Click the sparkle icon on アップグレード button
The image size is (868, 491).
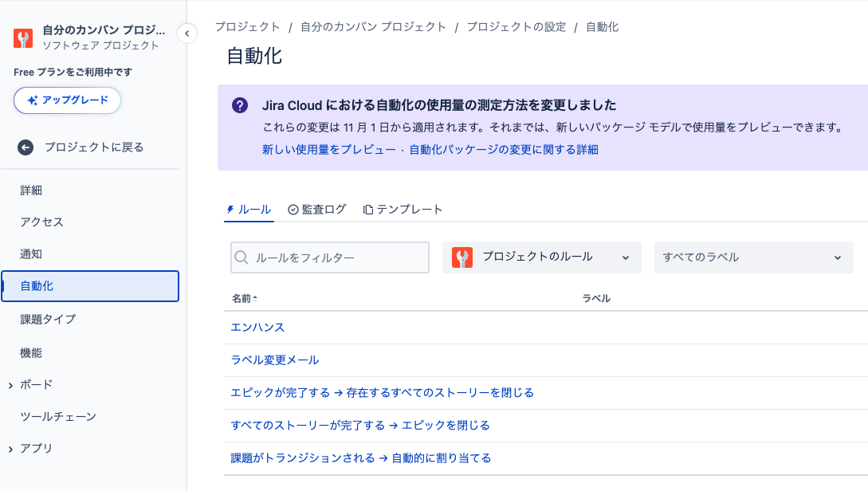(x=33, y=100)
